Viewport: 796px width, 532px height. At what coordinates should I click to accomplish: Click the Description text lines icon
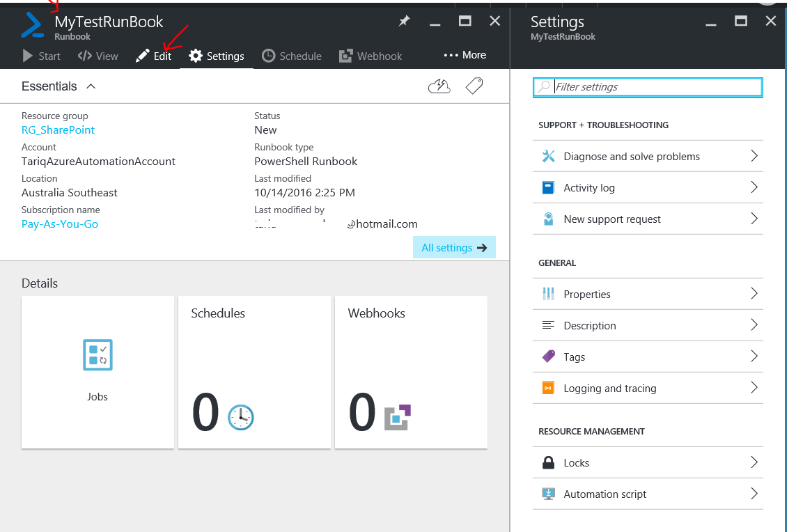coord(548,325)
